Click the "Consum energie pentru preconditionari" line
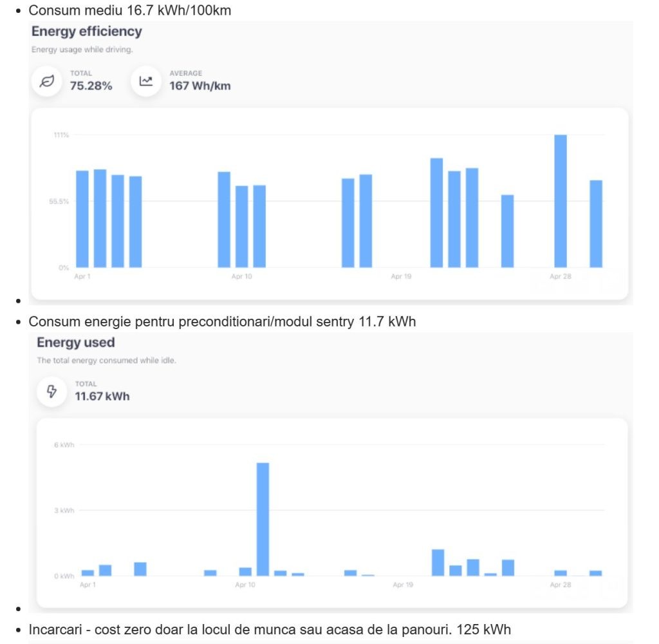Image resolution: width=659 pixels, height=644 pixels. pos(222,321)
